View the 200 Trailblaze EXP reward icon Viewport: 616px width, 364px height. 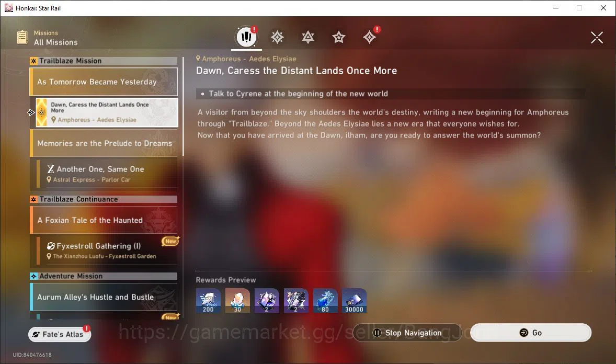(x=208, y=301)
